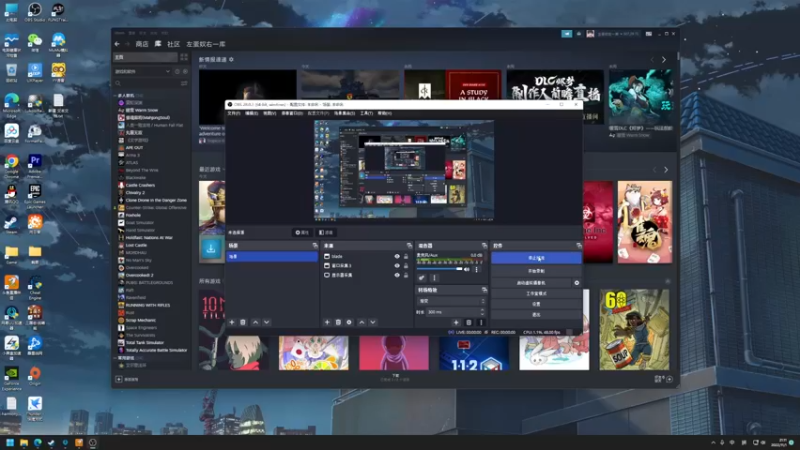Viewport: 800px width, 450px height.
Task: Select the scene in OBS scenes list
Action: 272,257
